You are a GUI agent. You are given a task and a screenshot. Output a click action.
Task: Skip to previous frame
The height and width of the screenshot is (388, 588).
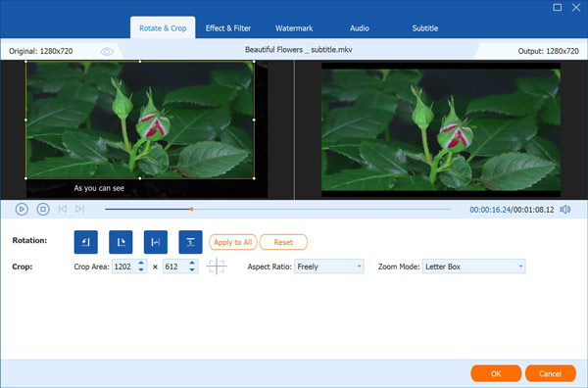[63, 209]
